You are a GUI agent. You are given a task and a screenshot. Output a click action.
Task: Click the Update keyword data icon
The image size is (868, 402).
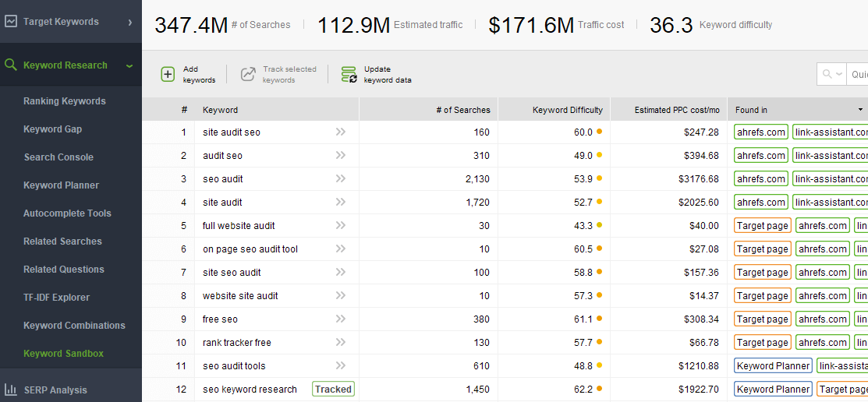click(349, 74)
